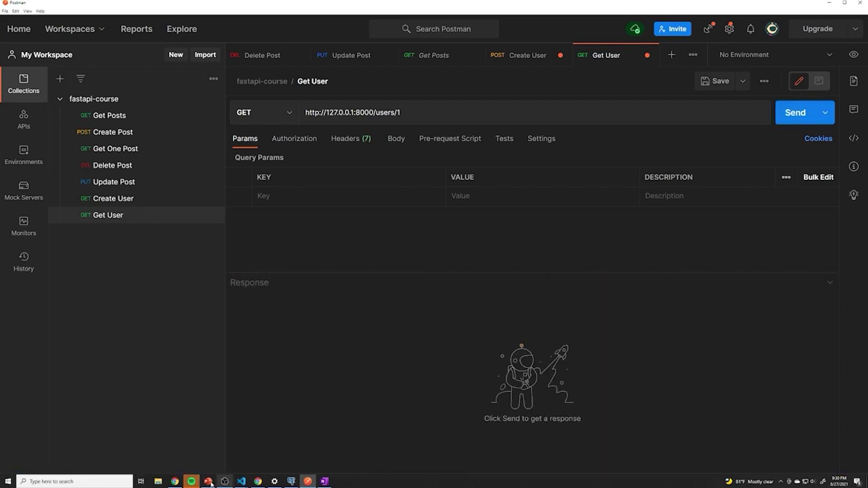
Task: Click the Cookies link
Action: coord(818,139)
